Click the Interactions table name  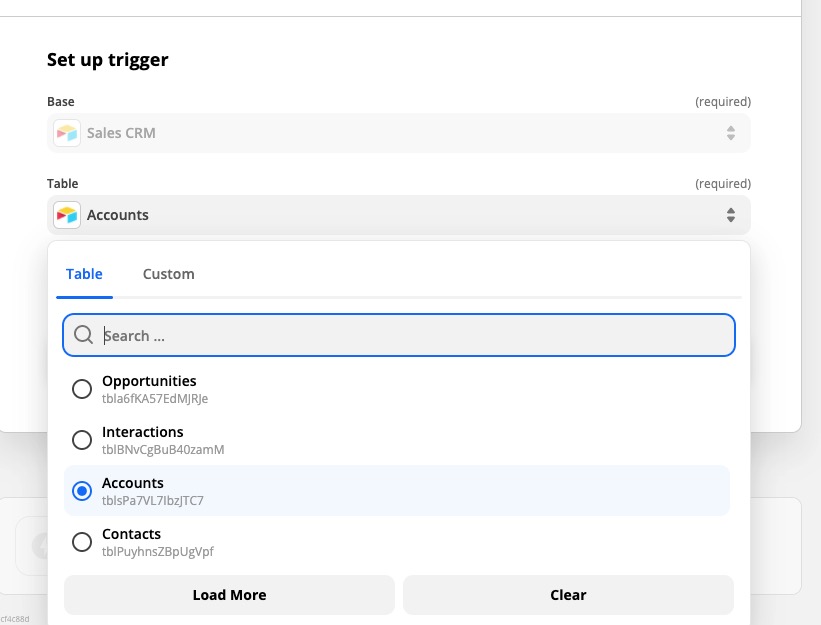(142, 432)
